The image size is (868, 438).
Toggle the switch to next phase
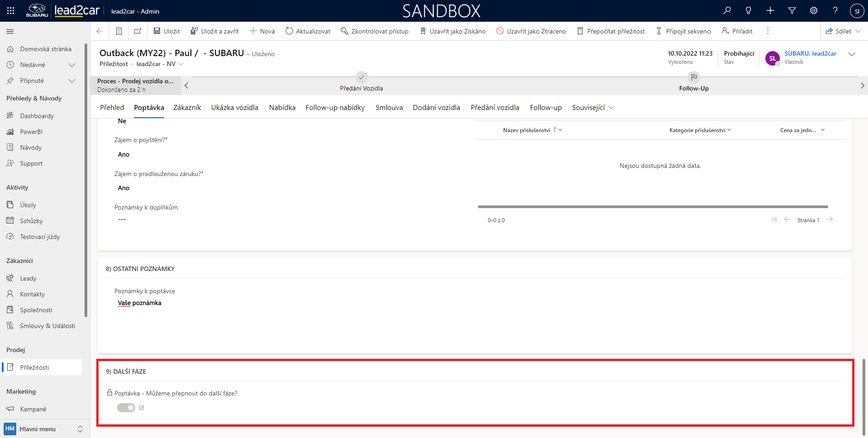tap(126, 408)
